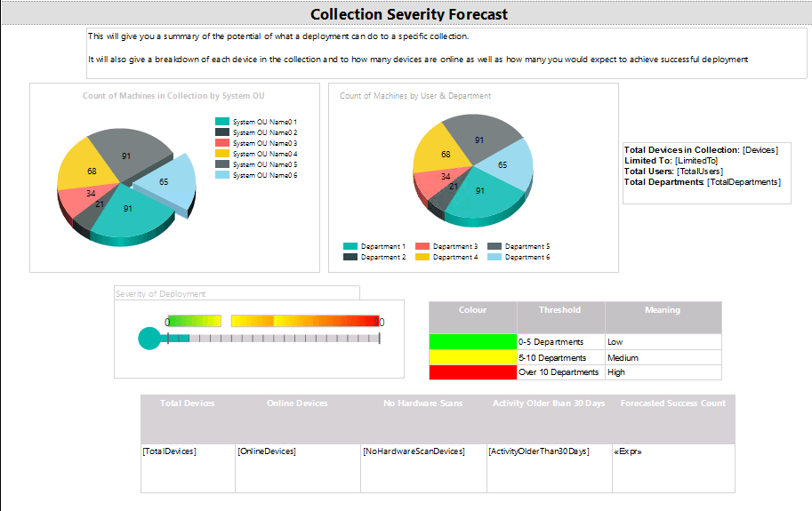The width and height of the screenshot is (812, 511).
Task: Select the Collection Severity Forecast title
Action: tap(409, 14)
